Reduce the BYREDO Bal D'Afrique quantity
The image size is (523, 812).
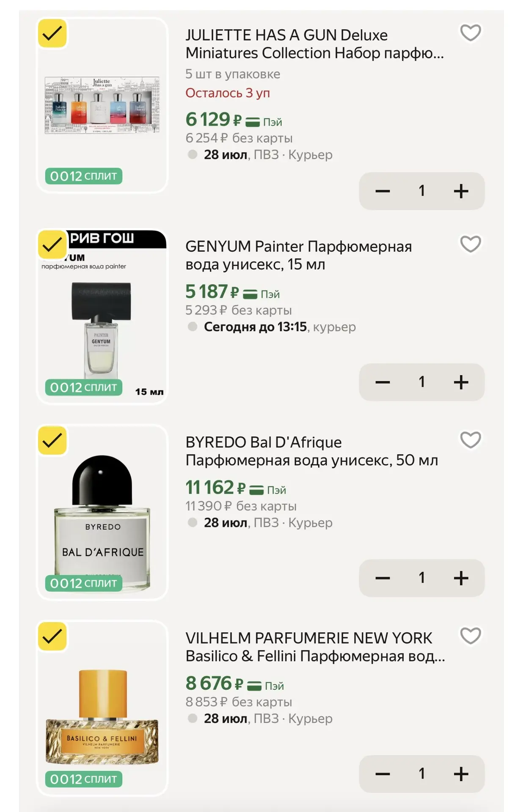tap(383, 578)
